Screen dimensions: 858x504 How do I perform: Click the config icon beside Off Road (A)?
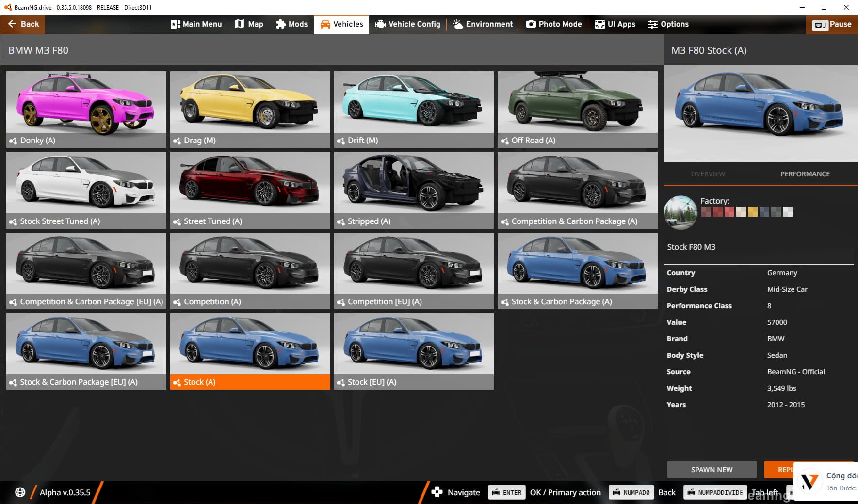tap(504, 141)
